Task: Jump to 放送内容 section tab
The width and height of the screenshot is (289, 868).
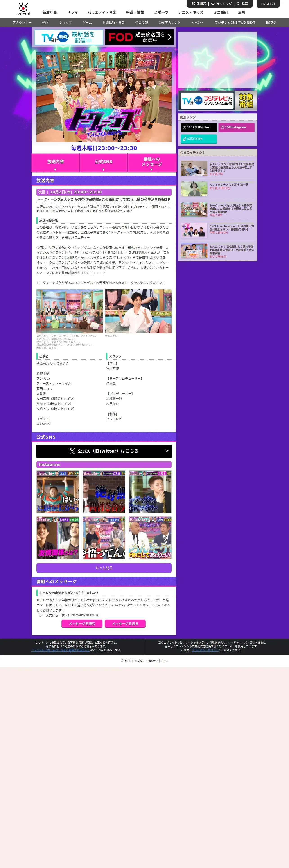Action: [56, 163]
